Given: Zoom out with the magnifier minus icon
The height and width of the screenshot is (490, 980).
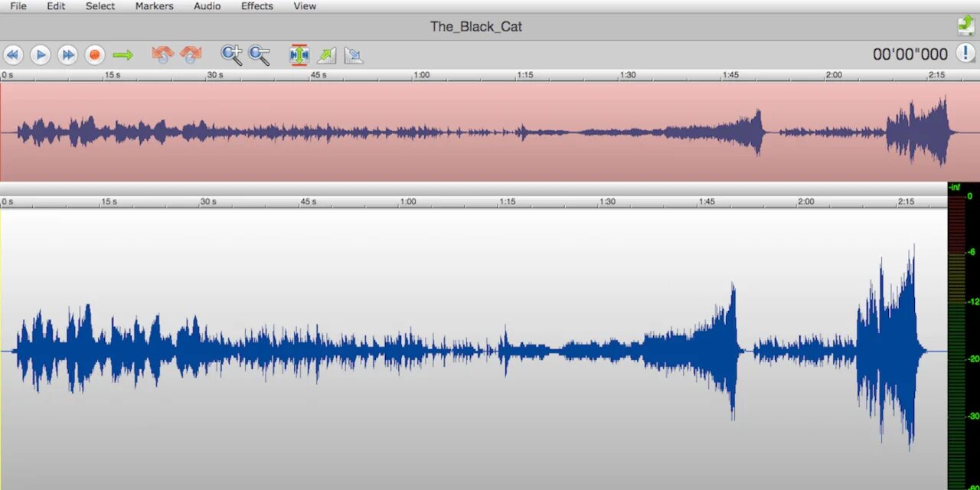Looking at the screenshot, I should coord(259,54).
